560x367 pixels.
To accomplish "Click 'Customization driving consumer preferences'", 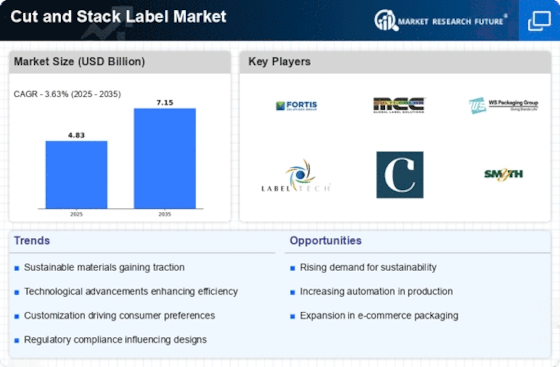I will click(x=119, y=316).
